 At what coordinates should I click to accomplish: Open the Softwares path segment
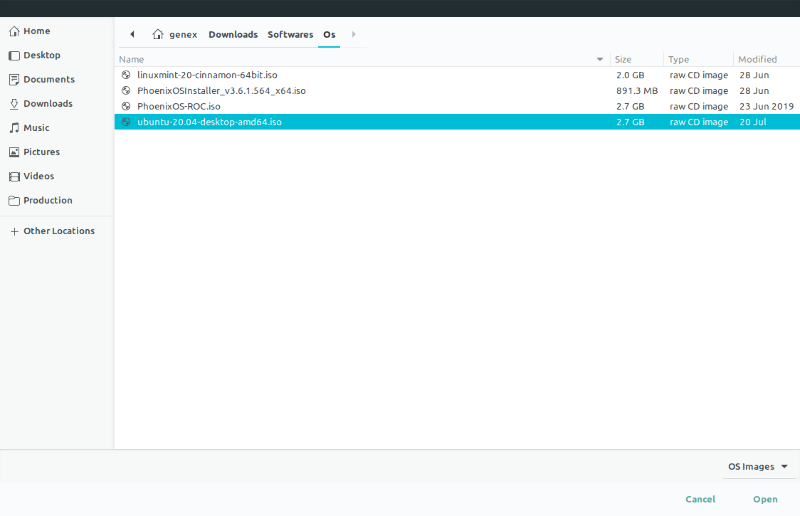pos(290,35)
